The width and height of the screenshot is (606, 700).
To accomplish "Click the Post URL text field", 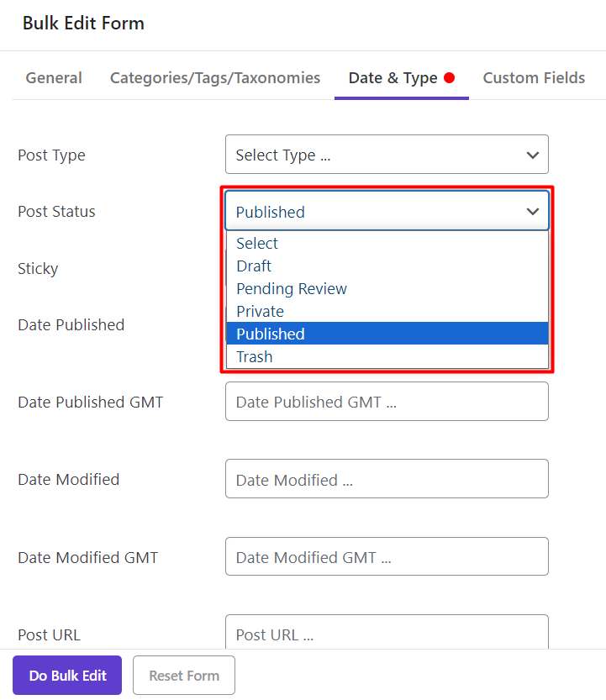I will click(387, 632).
